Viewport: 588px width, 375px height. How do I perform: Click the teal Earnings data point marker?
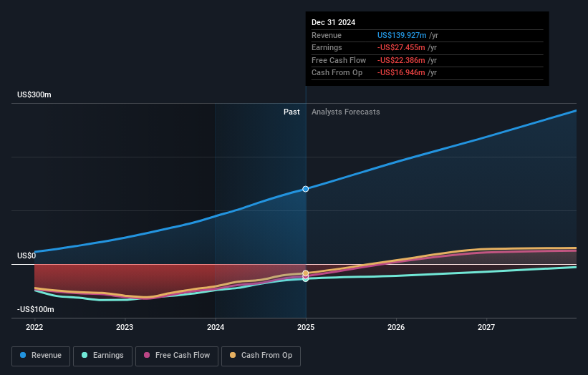[306, 279]
